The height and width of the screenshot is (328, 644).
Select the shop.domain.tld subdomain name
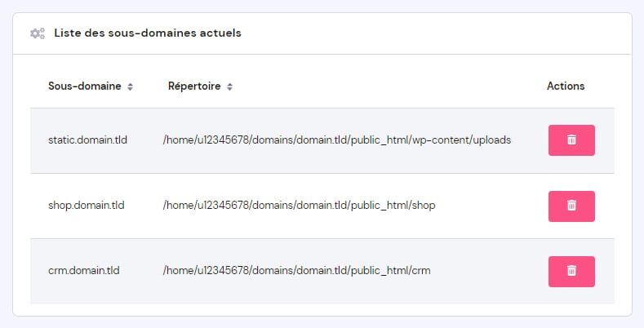coord(86,206)
